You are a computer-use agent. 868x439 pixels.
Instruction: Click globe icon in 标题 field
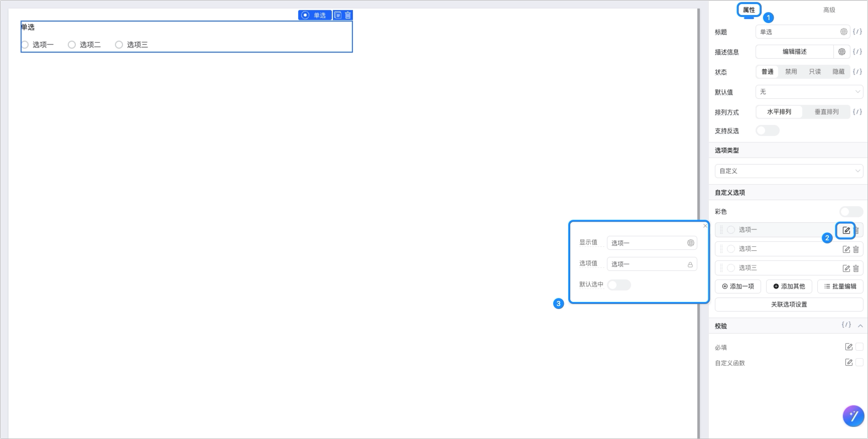tap(843, 32)
